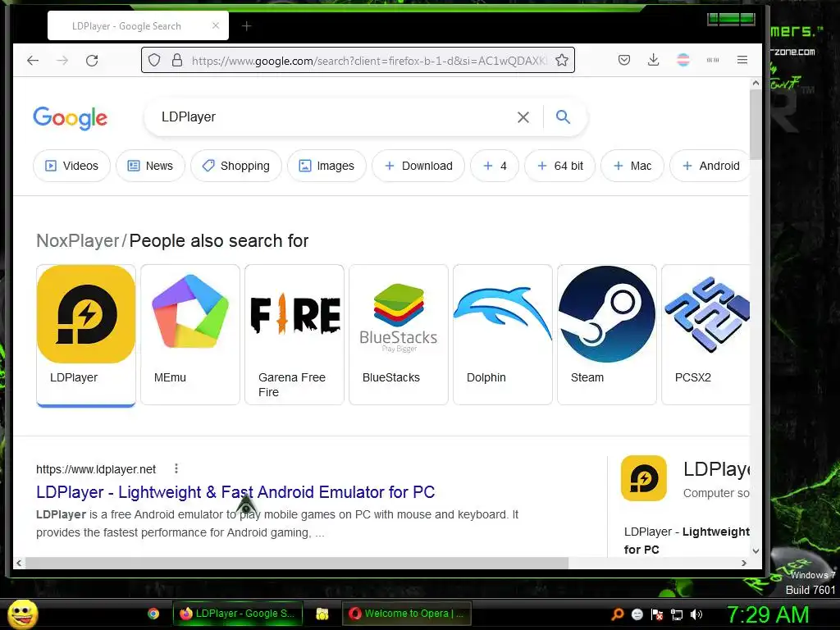This screenshot has width=840, height=630.
Task: Click the action center flag tray icon
Action: (657, 614)
